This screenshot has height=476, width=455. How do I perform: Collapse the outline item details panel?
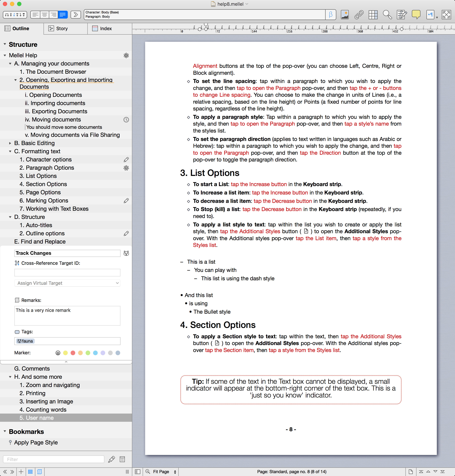tap(66, 362)
